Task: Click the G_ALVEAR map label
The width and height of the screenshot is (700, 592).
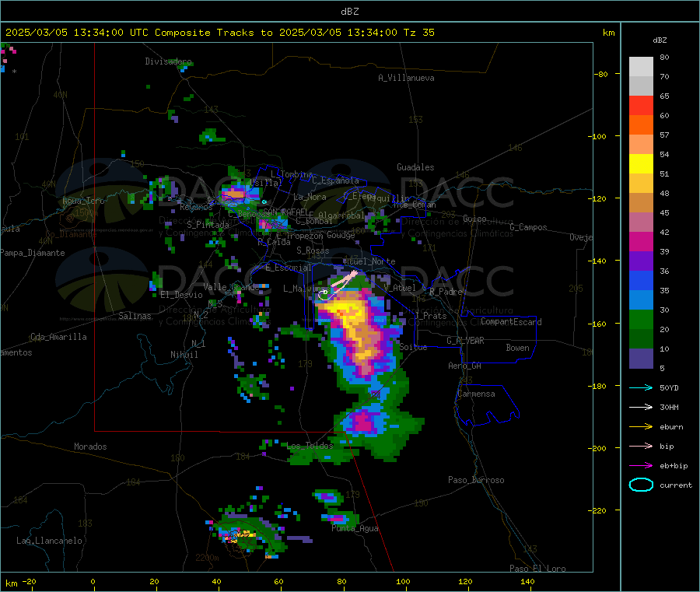Action: (465, 341)
